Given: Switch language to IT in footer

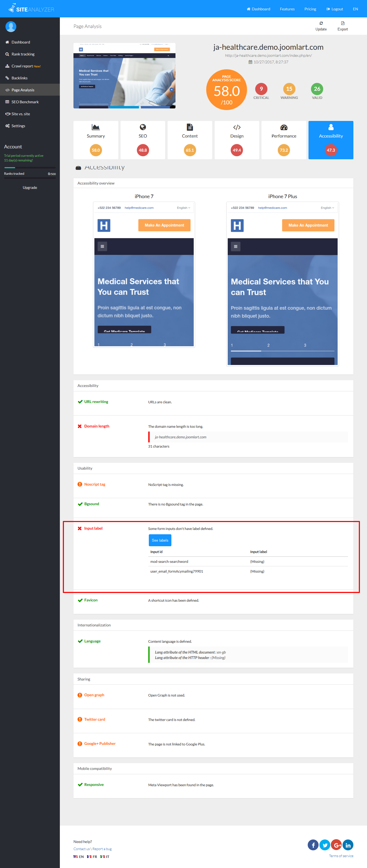Looking at the screenshot, I should pyautogui.click(x=105, y=857).
